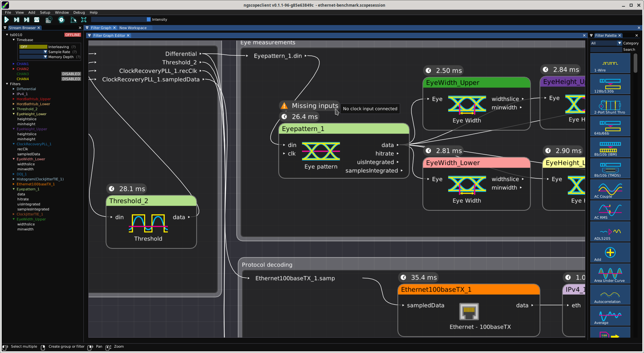Image resolution: width=644 pixels, height=353 pixels.
Task: Toggle CHAN4 DISABLED badge
Action: coord(71,79)
